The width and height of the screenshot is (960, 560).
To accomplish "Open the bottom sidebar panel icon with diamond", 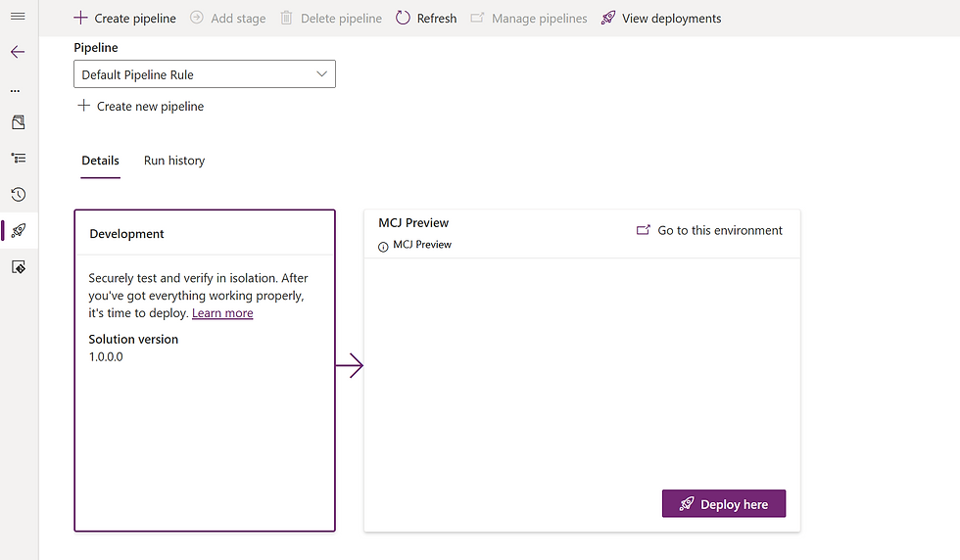I will pyautogui.click(x=19, y=267).
